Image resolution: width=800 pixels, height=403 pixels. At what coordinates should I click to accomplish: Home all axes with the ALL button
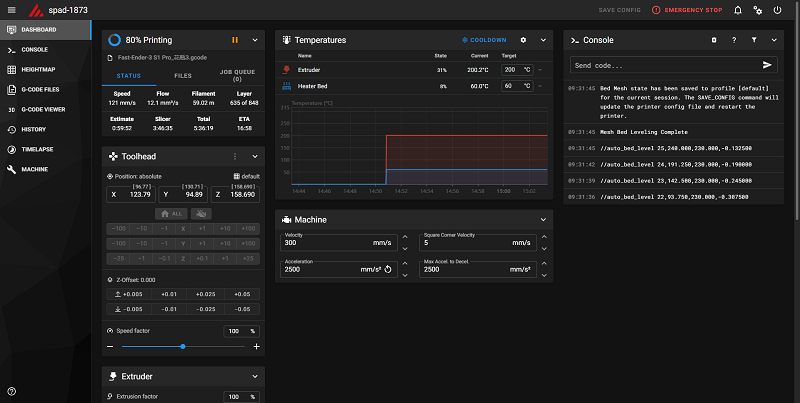(171, 214)
